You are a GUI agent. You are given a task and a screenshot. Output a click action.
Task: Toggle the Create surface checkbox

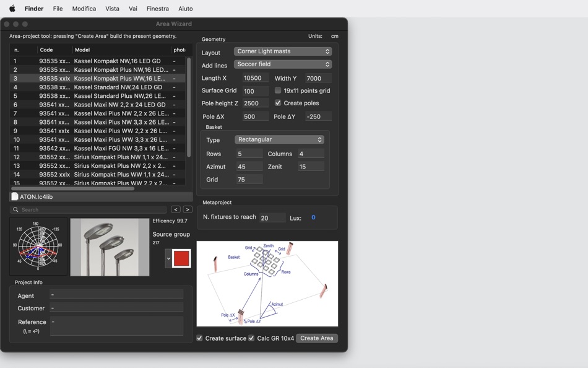pos(199,338)
